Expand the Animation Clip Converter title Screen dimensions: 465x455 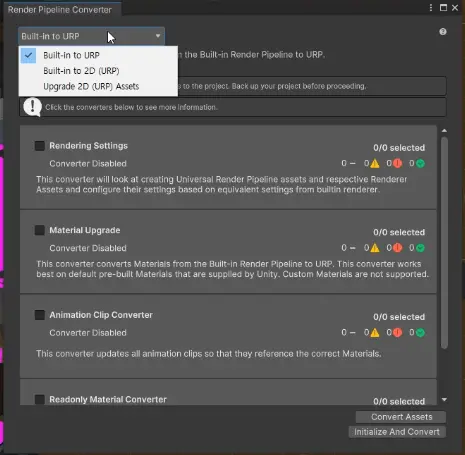[x=101, y=315]
